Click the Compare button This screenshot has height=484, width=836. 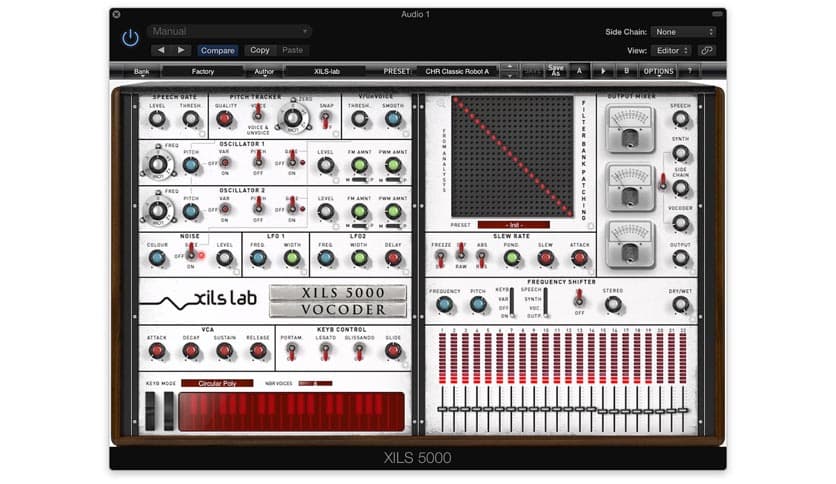point(218,51)
